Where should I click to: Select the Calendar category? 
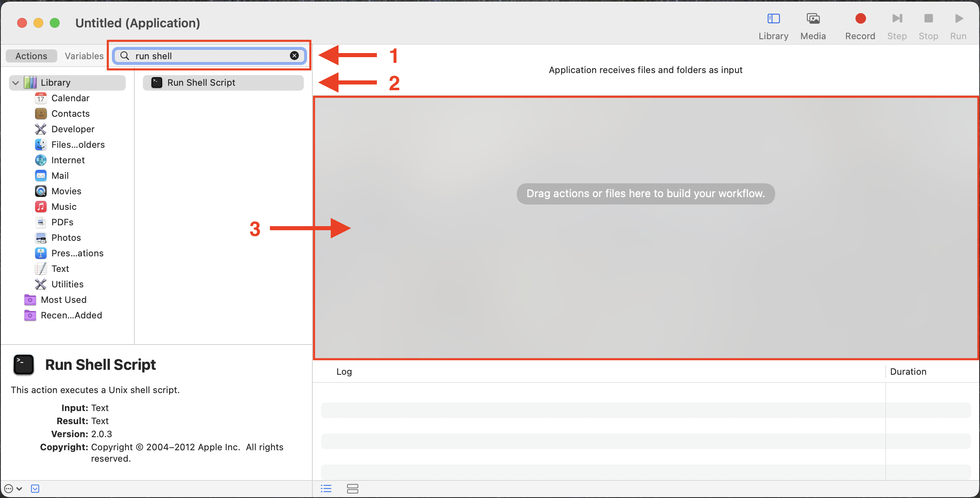tap(70, 98)
